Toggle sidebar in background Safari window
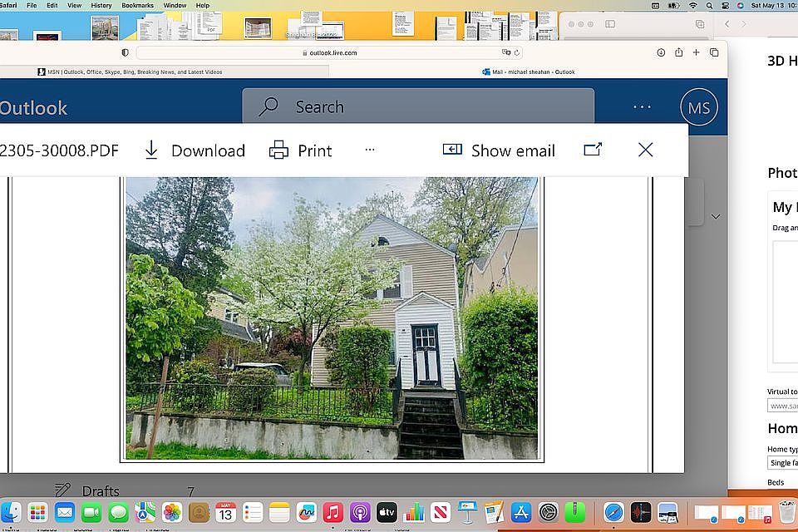This screenshot has width=798, height=532. click(610, 24)
